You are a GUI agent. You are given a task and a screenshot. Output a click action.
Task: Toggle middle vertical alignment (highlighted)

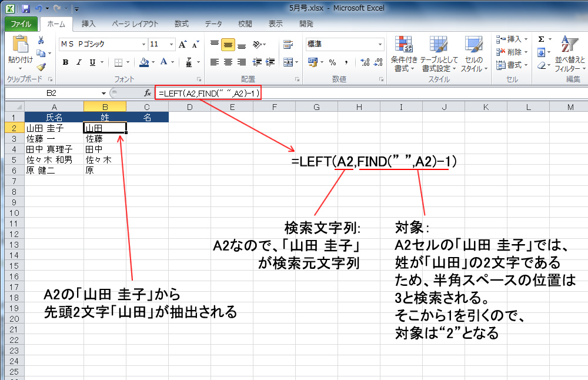228,44
